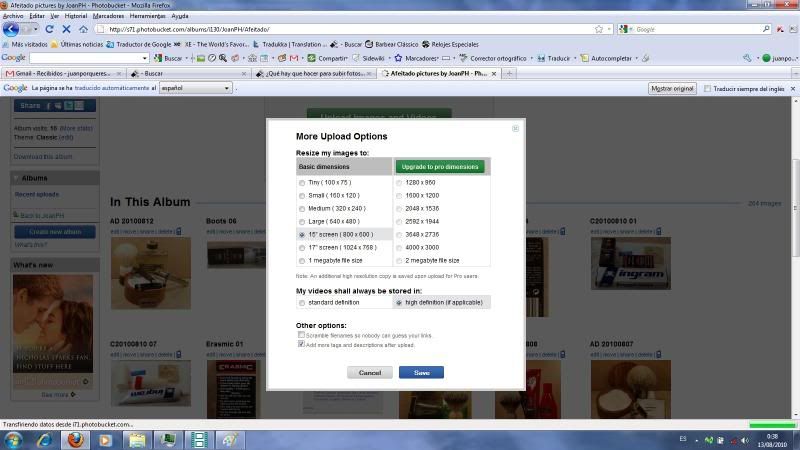
Task: Select Medium ( 320 x 240 ) size
Action: pyautogui.click(x=302, y=209)
